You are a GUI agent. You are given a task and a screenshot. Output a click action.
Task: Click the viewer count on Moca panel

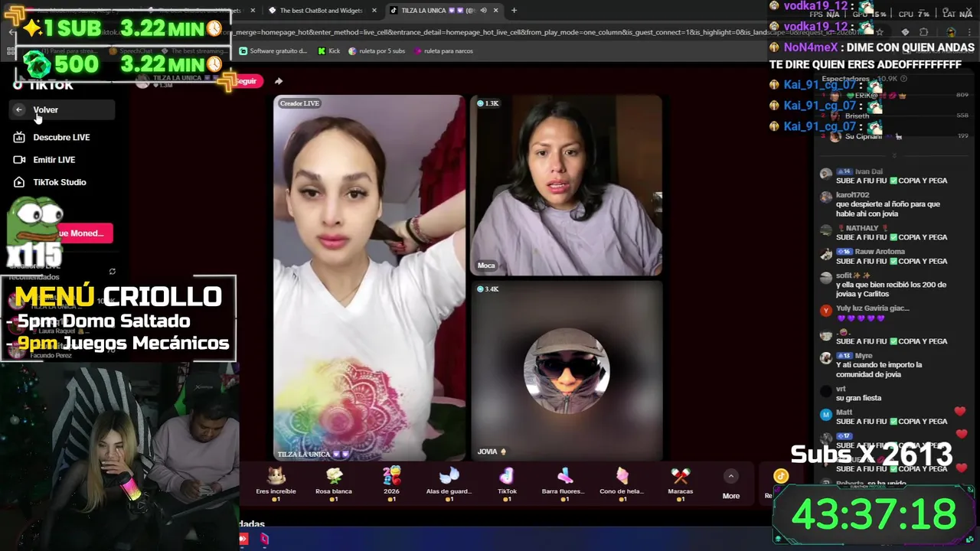click(488, 103)
